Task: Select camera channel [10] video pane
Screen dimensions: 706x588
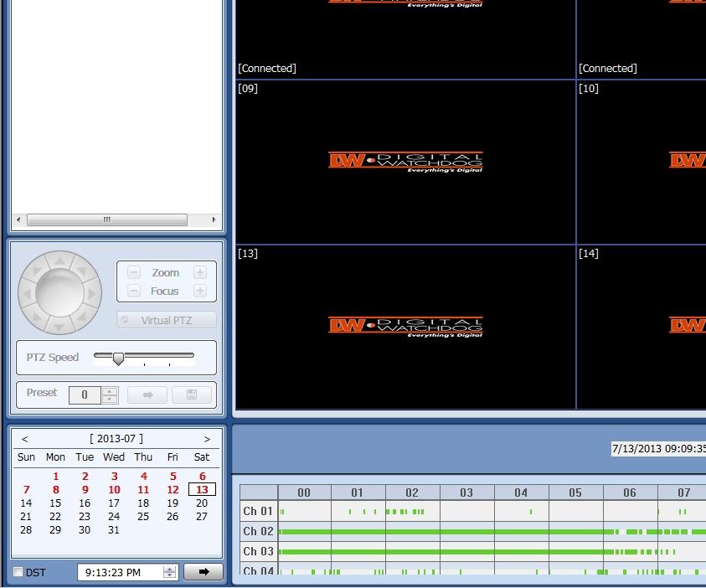Action: 642,162
